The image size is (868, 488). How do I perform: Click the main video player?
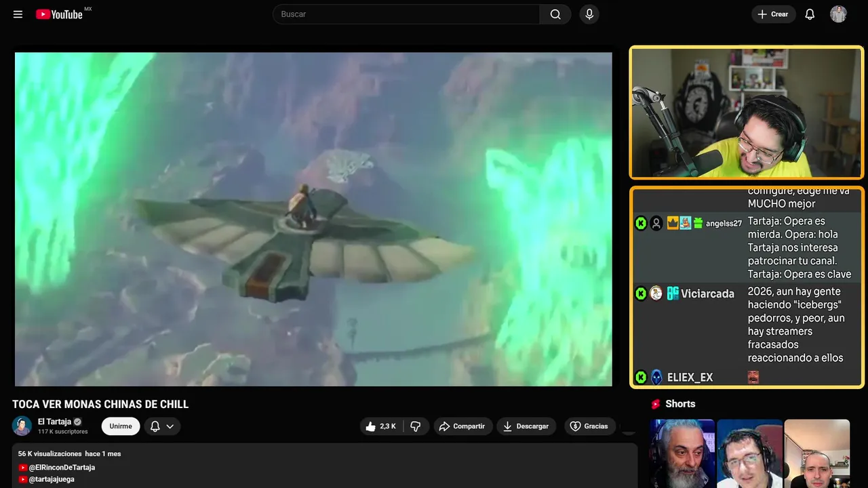click(313, 219)
